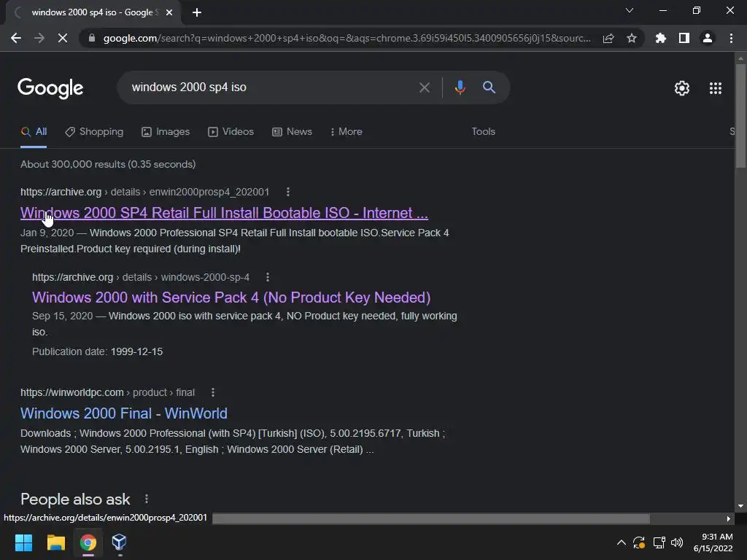This screenshot has height=560, width=747.
Task: Switch to the Images tab
Action: click(166, 132)
